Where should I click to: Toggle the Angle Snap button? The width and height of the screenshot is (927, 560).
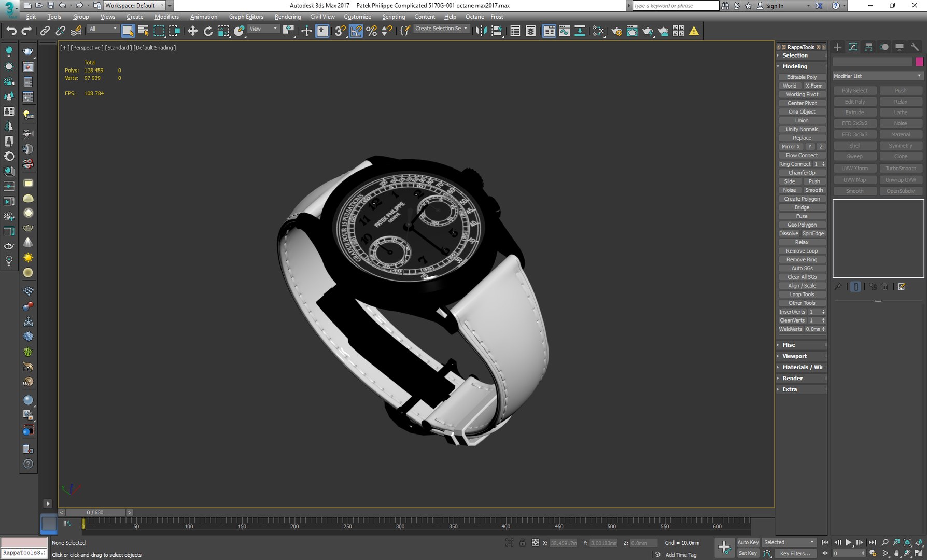pos(356,31)
